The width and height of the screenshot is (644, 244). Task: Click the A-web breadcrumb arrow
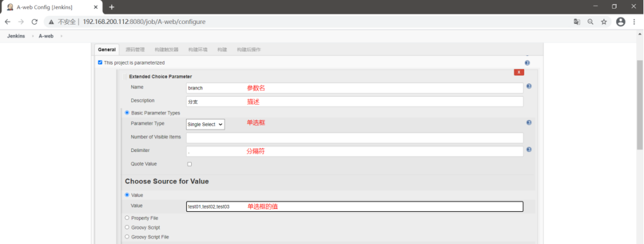point(61,36)
